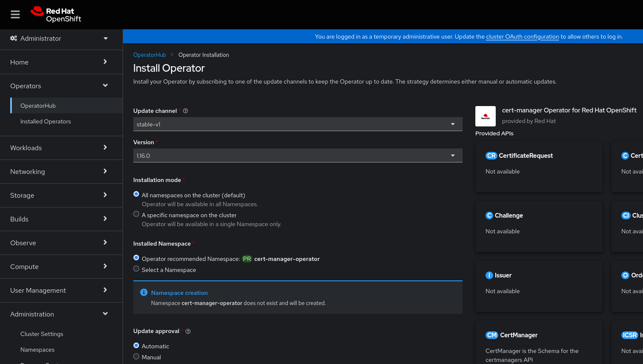This screenshot has width=643, height=364.
Task: Set Update approval to Manual
Action: pos(136,357)
